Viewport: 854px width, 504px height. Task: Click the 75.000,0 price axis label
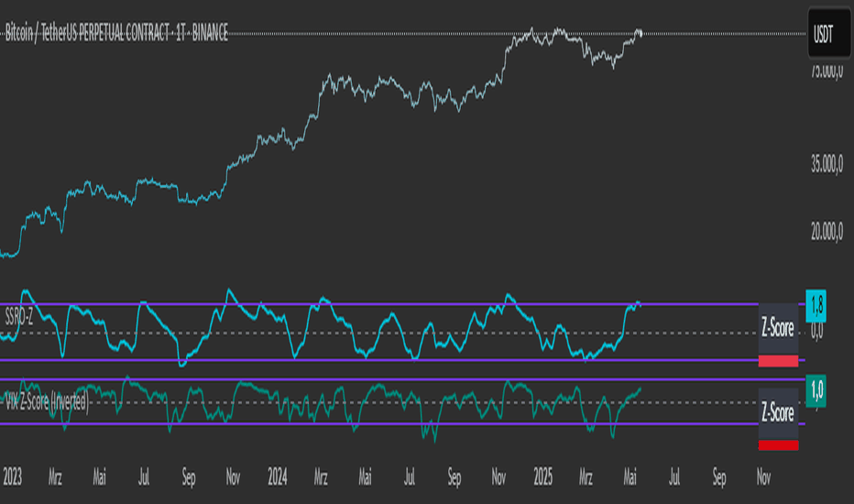[x=827, y=71]
